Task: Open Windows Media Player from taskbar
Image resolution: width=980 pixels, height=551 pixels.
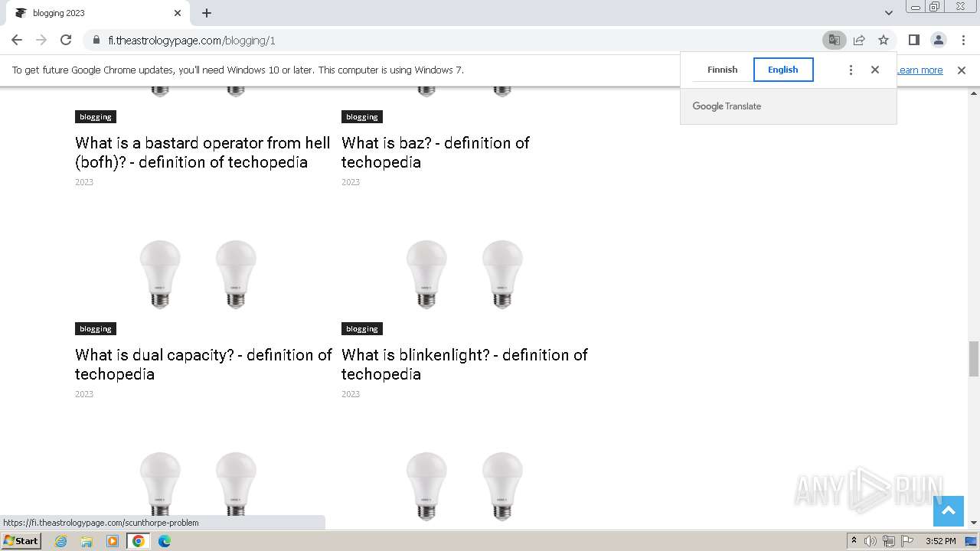Action: [x=113, y=541]
